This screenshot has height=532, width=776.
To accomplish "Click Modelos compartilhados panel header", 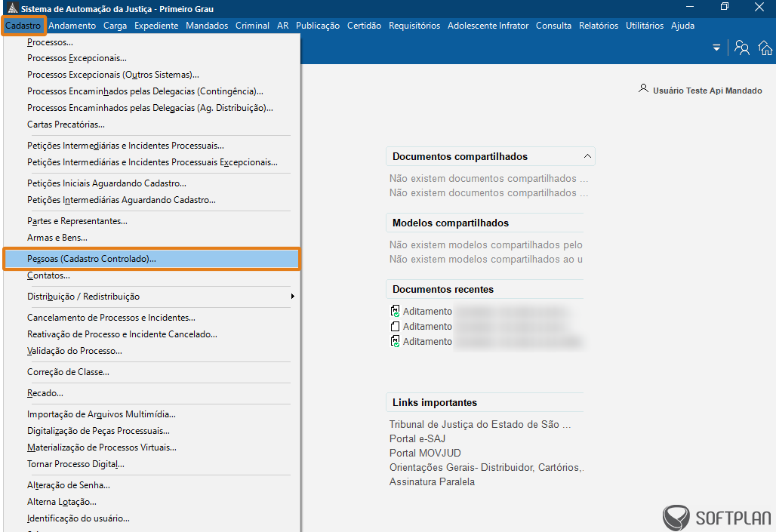I will pos(485,223).
